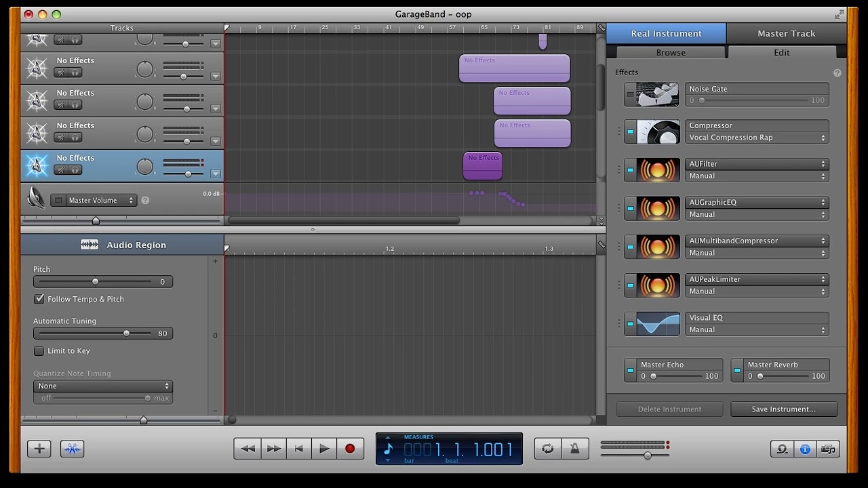Click the help icon beside Master Volume
The height and width of the screenshot is (488, 868).
(x=145, y=201)
